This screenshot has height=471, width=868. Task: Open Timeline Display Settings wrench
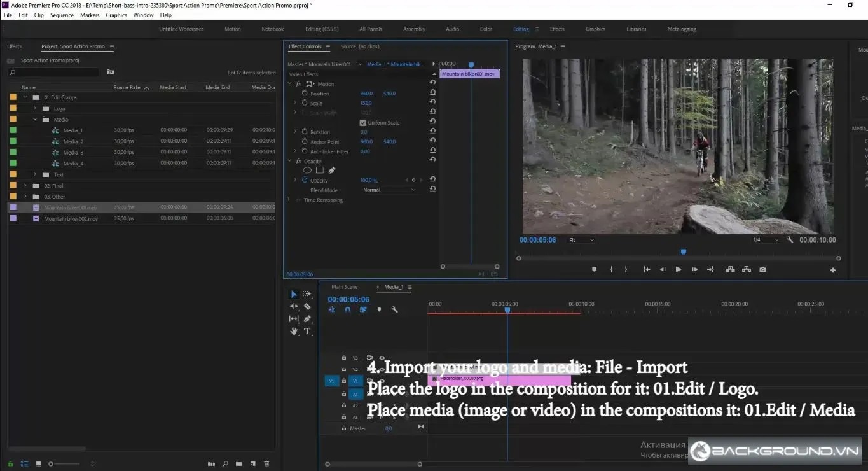(394, 309)
